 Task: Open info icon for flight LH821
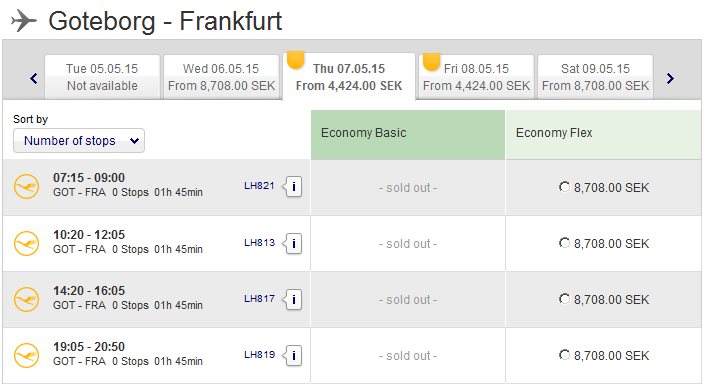click(x=294, y=187)
